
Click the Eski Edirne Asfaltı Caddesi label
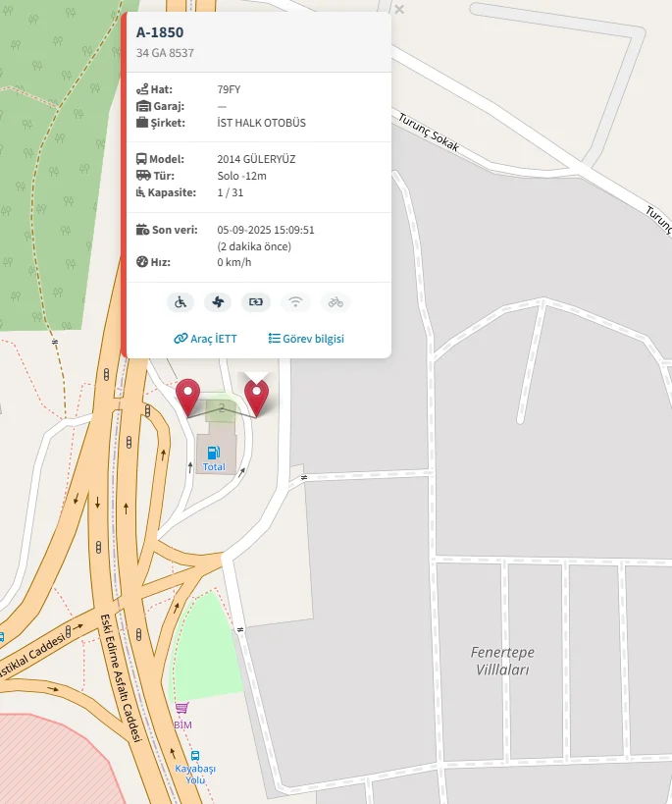[121, 678]
